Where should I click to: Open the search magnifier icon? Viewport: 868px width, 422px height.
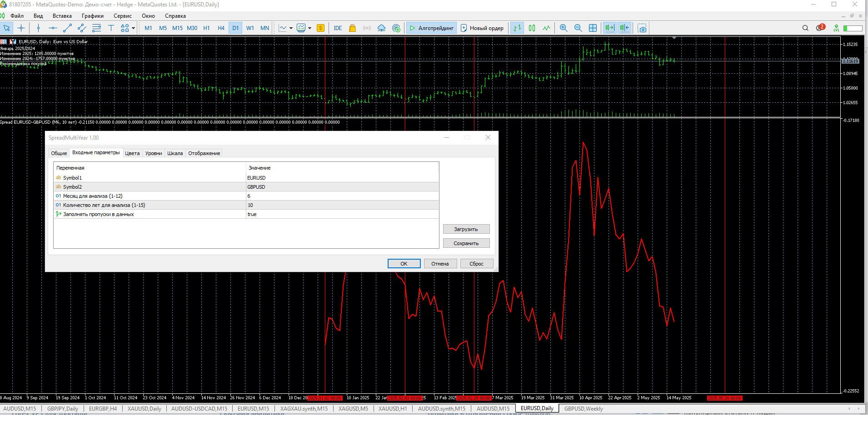[x=805, y=28]
